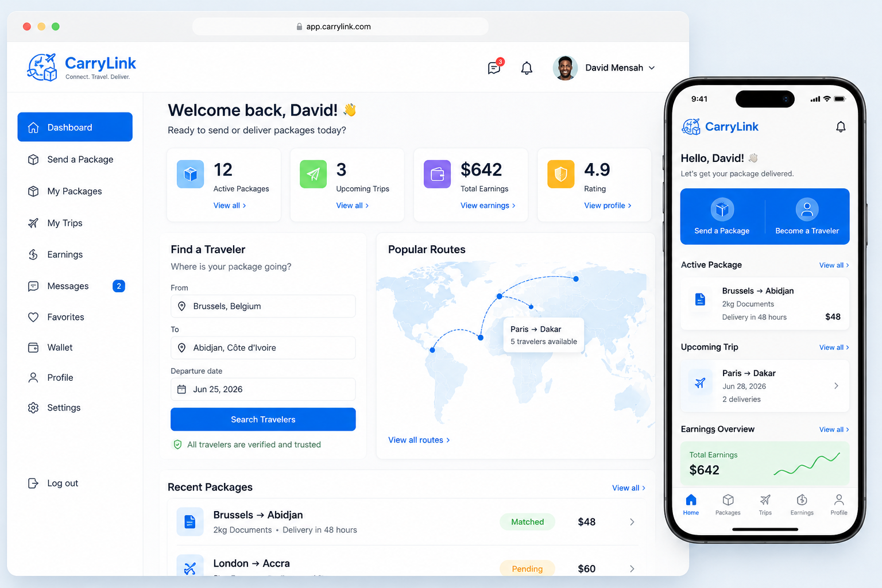Expand the Brussels → Abidjan Matched package row
This screenshot has height=588, width=882.
tap(632, 522)
